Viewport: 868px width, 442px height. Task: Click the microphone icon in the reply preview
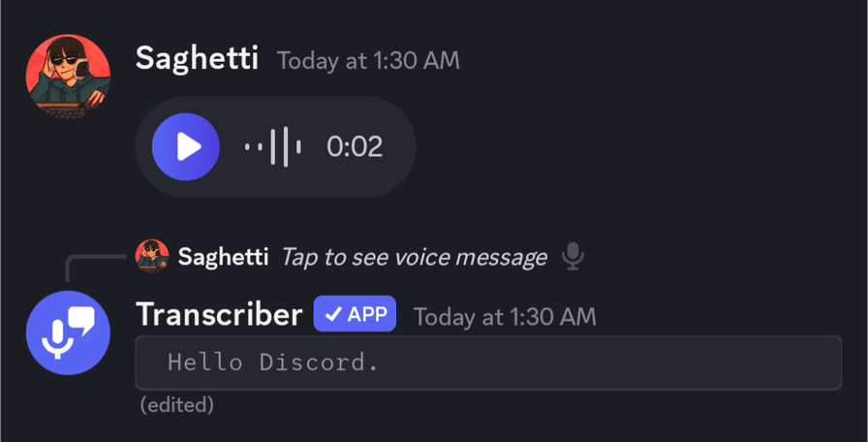click(x=573, y=256)
